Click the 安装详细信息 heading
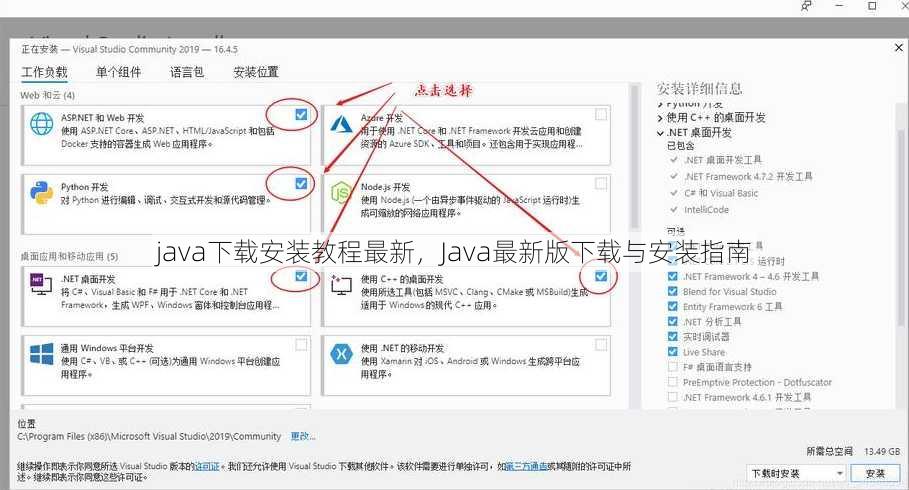The width and height of the screenshot is (909, 490). coord(699,89)
